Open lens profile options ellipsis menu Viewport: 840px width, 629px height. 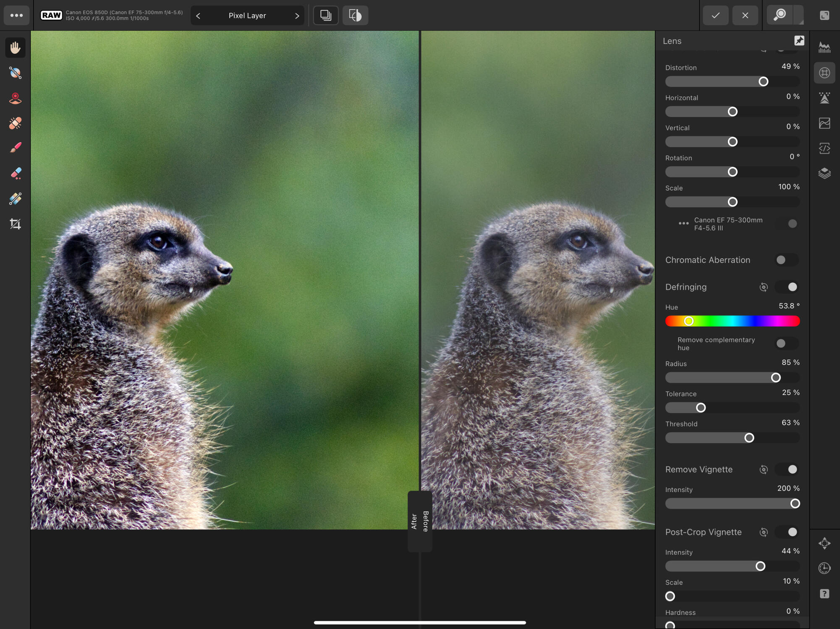[x=683, y=224]
